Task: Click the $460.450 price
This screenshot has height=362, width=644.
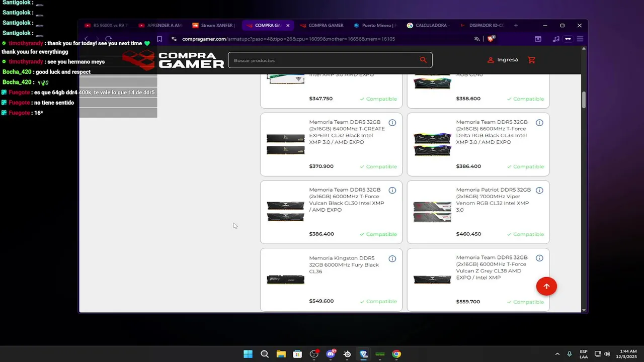Action: [468, 234]
